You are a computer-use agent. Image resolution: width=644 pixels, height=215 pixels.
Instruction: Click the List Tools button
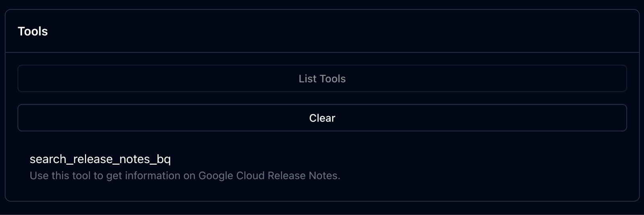click(x=322, y=79)
